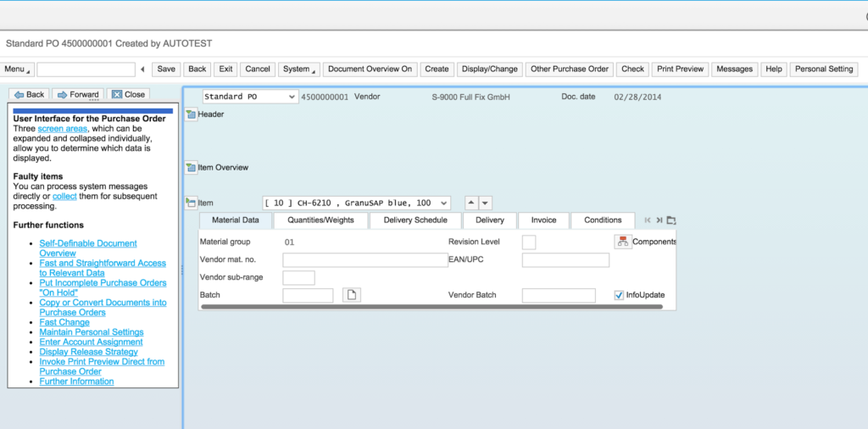Image resolution: width=868 pixels, height=429 pixels.
Task: Click the Batch input field
Action: (308, 296)
